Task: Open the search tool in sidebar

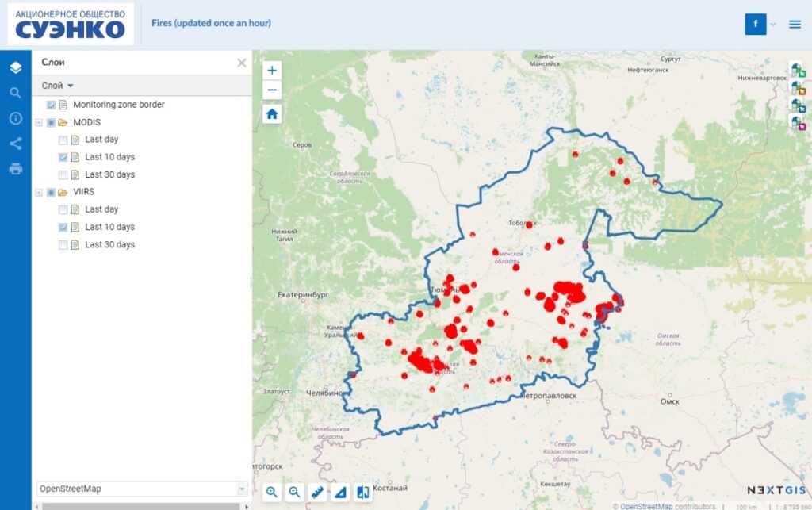Action: pos(15,93)
